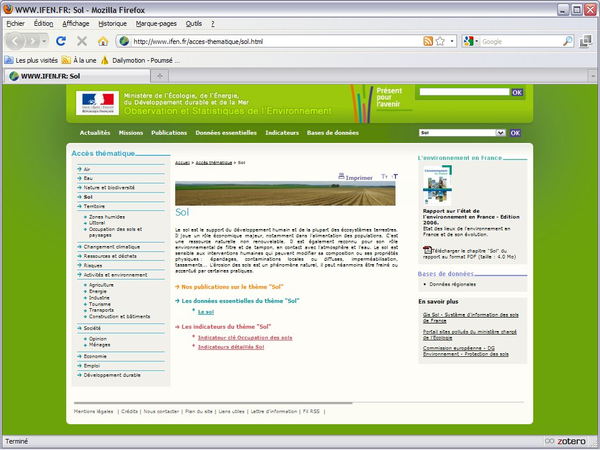The image size is (600, 450).
Task: Click the printer Imprimer icon
Action: (343, 176)
